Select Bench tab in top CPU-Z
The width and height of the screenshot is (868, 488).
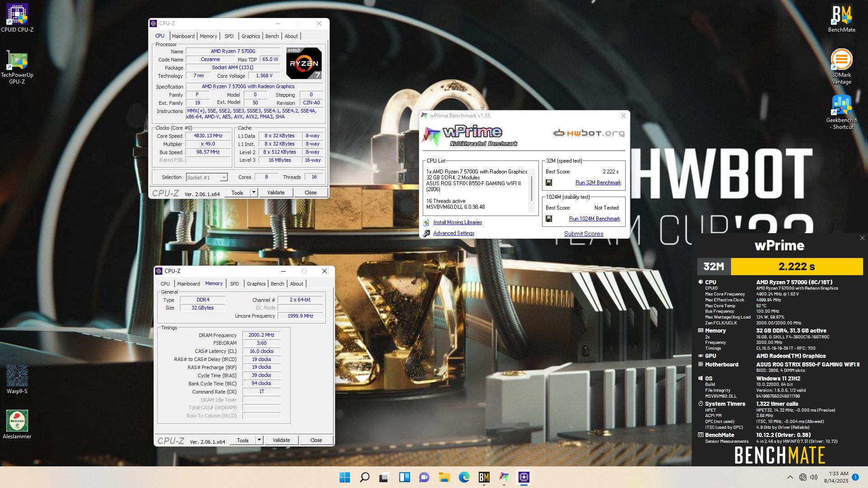click(x=272, y=36)
